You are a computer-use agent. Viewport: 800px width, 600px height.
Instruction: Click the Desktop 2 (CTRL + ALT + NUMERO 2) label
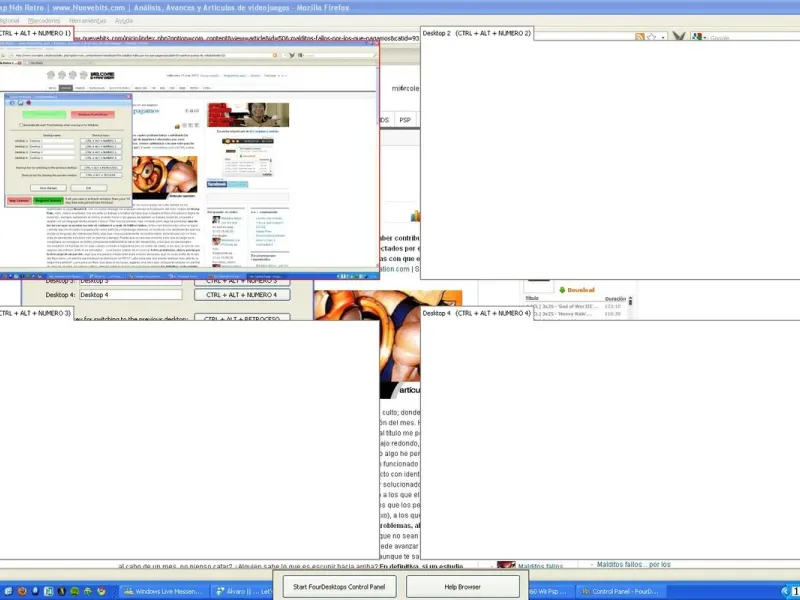pyautogui.click(x=477, y=34)
